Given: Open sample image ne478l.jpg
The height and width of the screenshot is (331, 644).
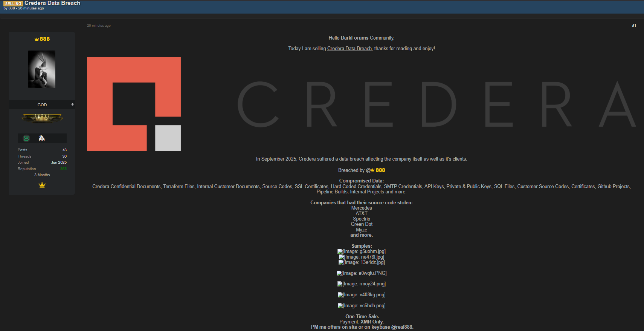Looking at the screenshot, I should pyautogui.click(x=361, y=257).
